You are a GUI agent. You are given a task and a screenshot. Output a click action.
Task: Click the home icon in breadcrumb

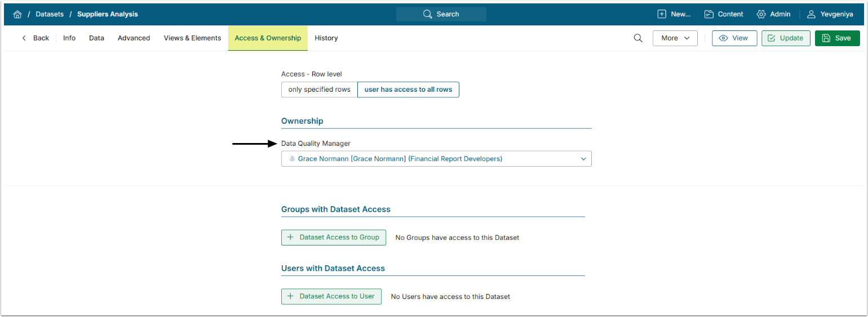coord(17,14)
